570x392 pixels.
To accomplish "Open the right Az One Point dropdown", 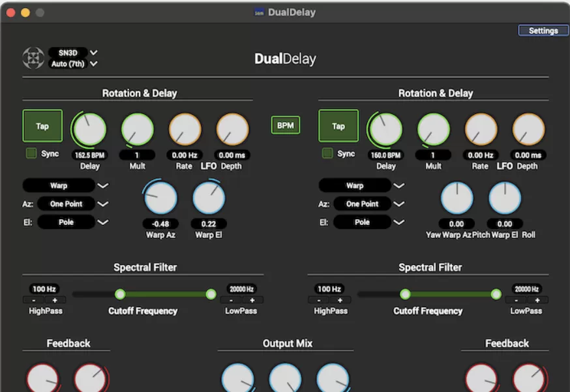I will coord(369,204).
